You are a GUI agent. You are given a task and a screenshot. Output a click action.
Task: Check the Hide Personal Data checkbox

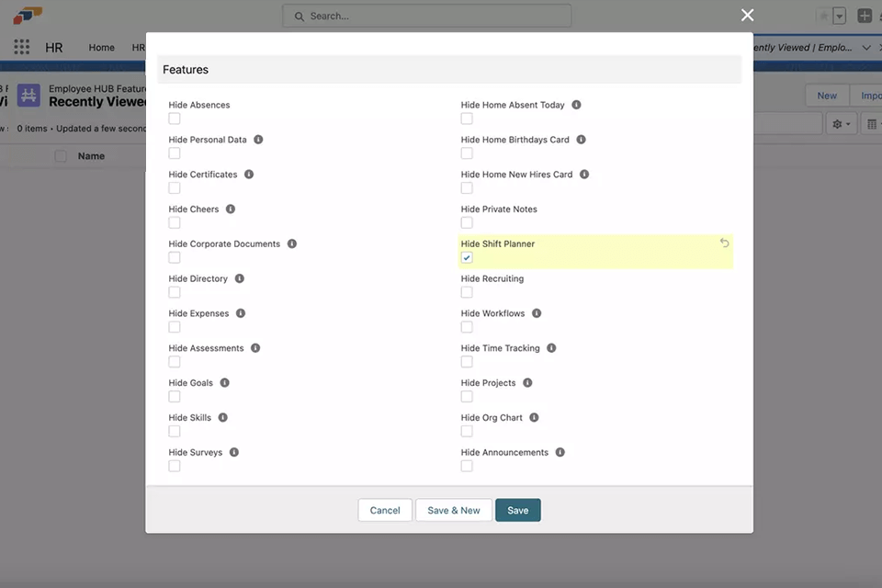[x=175, y=153]
